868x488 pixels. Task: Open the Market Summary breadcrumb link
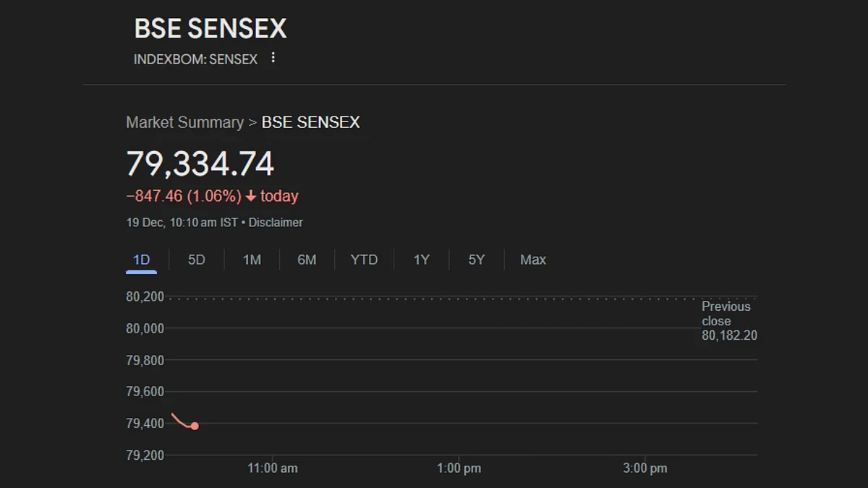184,122
